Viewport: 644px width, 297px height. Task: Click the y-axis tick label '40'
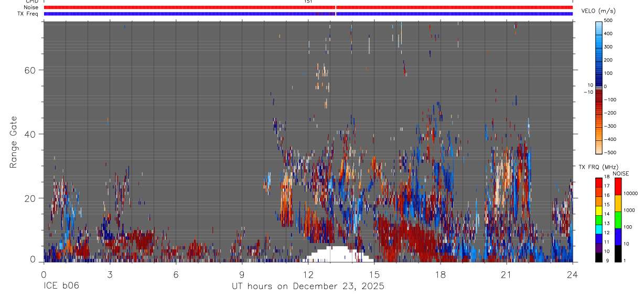coord(29,134)
